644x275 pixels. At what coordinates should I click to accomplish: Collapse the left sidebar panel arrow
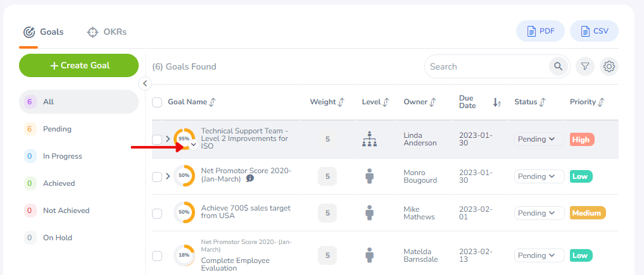coord(144,83)
